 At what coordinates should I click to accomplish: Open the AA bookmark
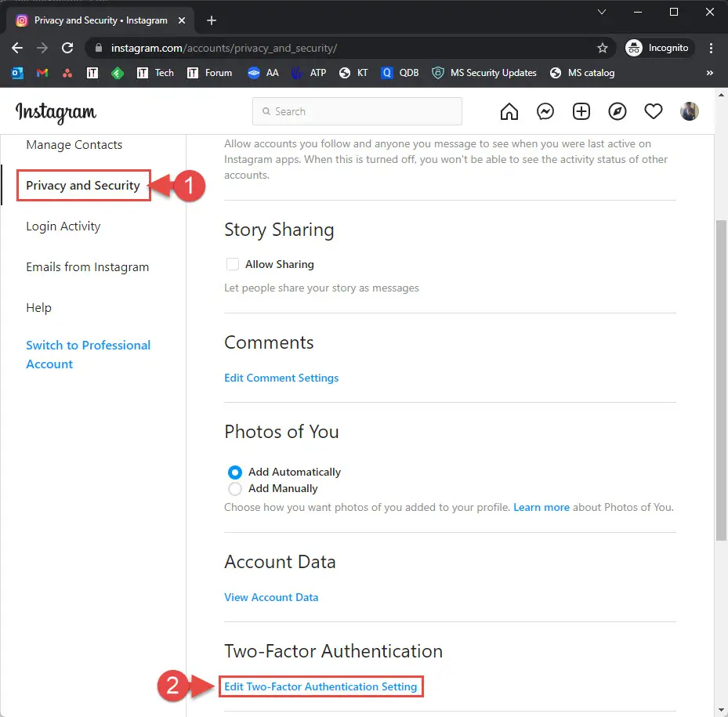pos(263,73)
